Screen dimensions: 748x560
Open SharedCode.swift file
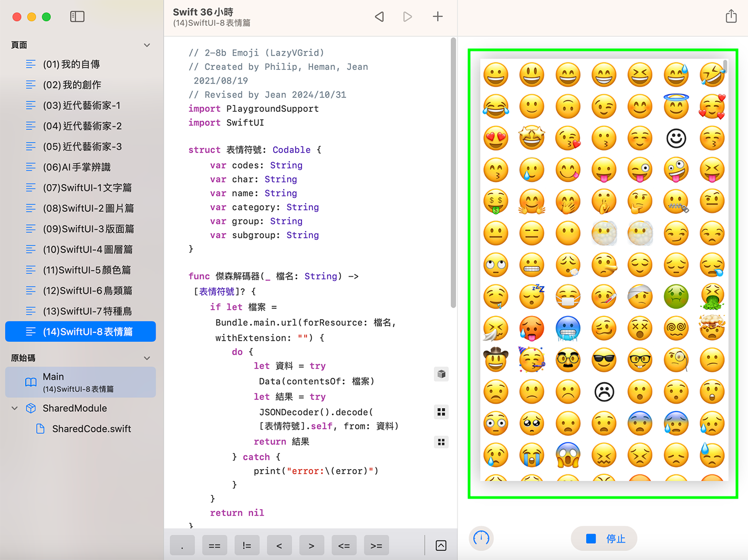point(91,429)
